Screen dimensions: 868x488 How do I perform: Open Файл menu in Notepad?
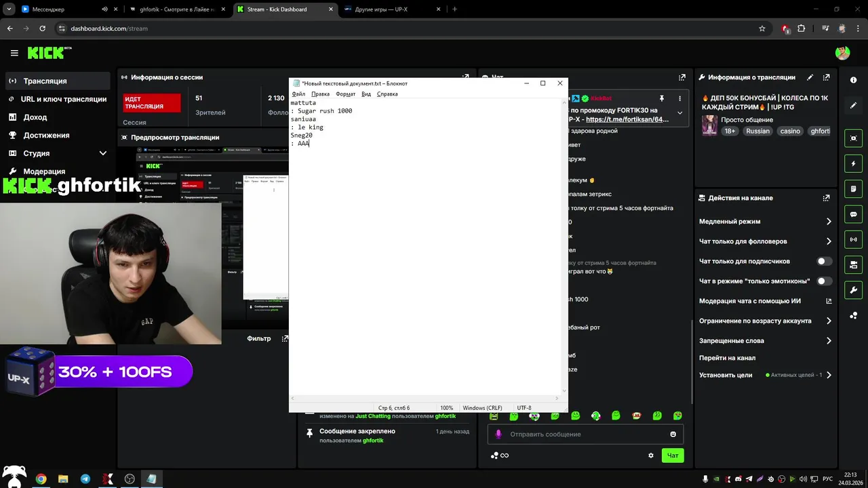(x=298, y=94)
